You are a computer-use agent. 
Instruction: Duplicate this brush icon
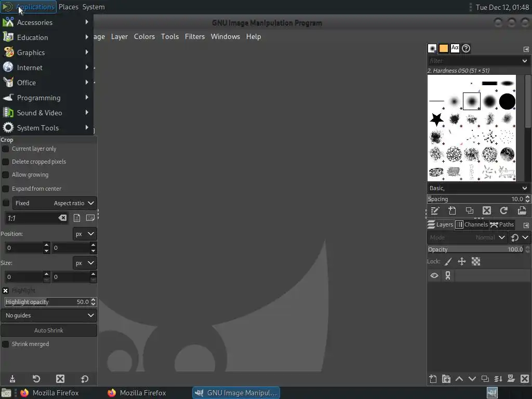click(470, 211)
